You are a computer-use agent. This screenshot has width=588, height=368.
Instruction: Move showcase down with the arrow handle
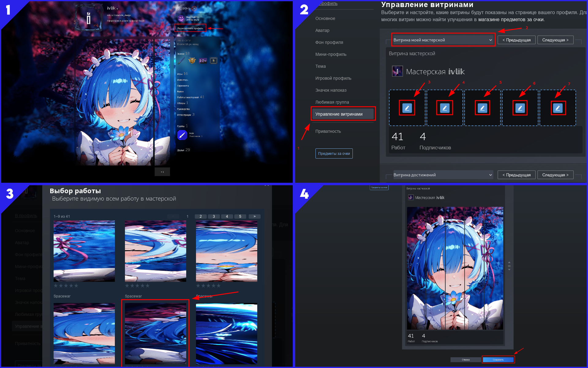509,270
